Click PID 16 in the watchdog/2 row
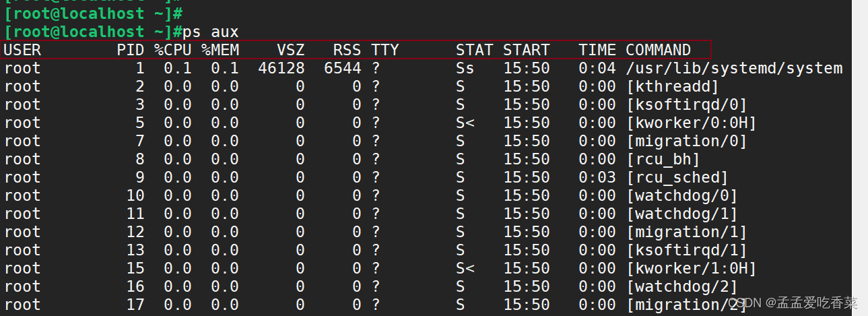The height and width of the screenshot is (316, 868). [135, 286]
